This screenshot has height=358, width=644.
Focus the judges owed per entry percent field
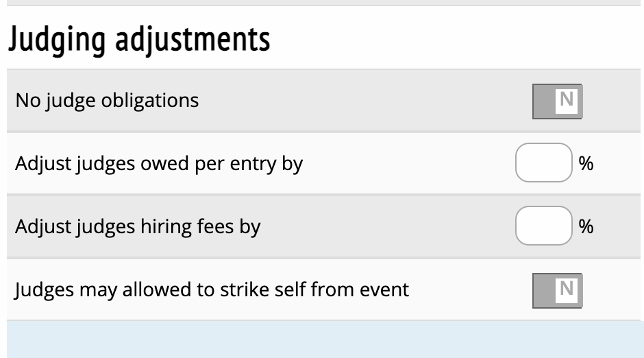point(543,163)
